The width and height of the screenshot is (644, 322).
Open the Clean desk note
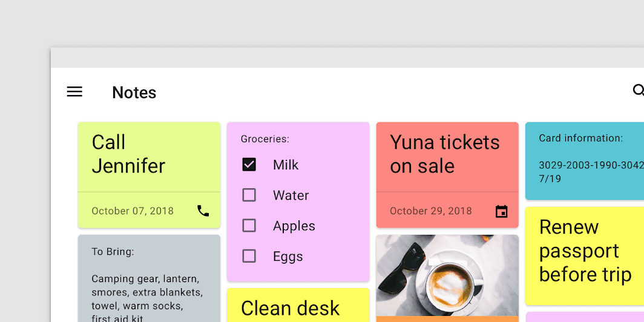pyautogui.click(x=298, y=305)
